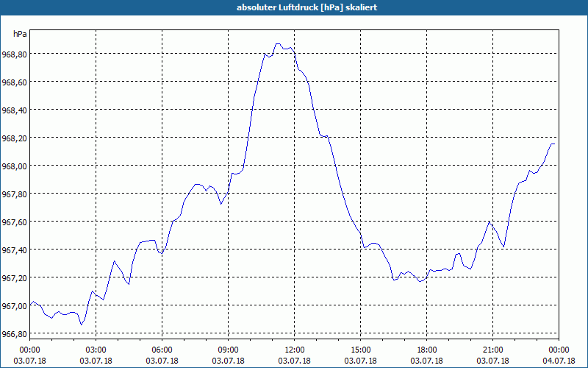This screenshot has height=368, width=588.
Task: Click the 04.07.18 date label
Action: click(x=559, y=361)
